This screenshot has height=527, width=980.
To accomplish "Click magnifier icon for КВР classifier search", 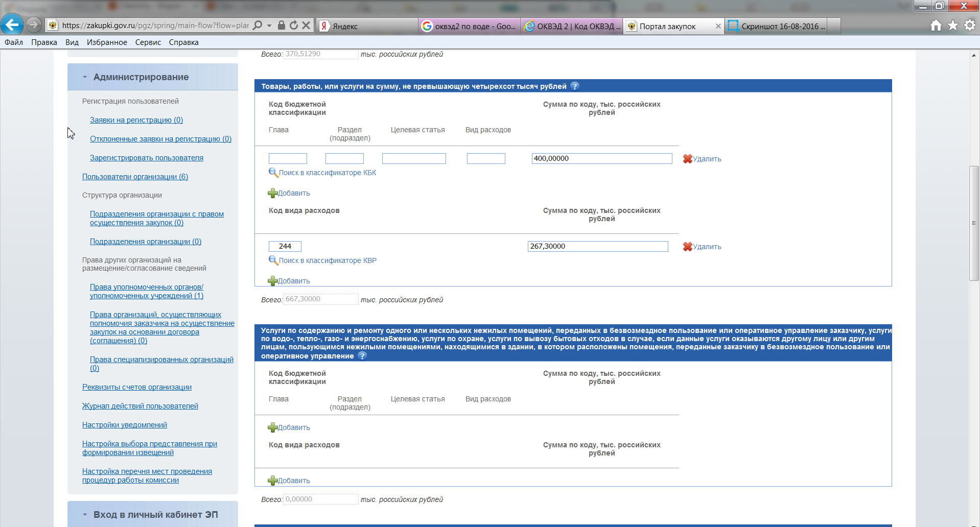I will click(x=273, y=260).
